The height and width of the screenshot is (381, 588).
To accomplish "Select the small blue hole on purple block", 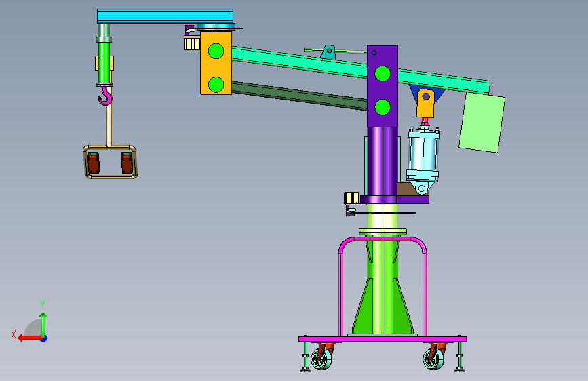I will 374,52.
